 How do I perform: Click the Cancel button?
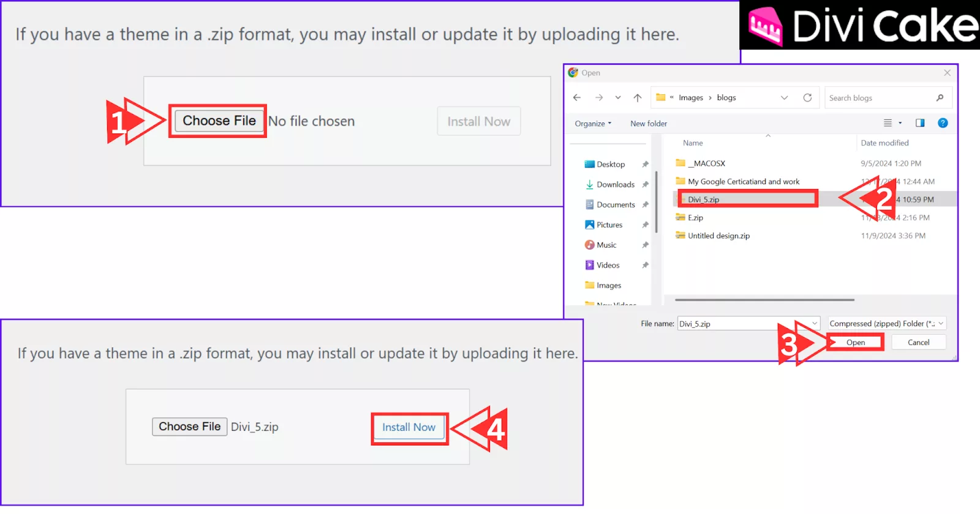pos(918,343)
